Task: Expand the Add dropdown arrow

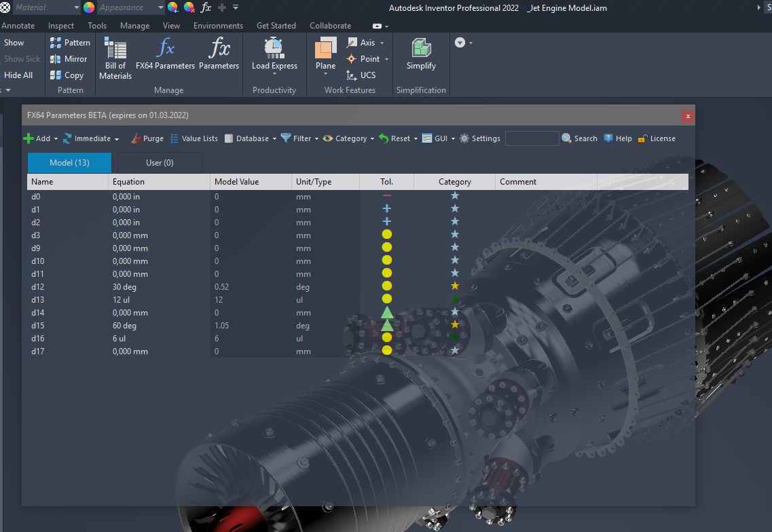Action: pos(56,139)
